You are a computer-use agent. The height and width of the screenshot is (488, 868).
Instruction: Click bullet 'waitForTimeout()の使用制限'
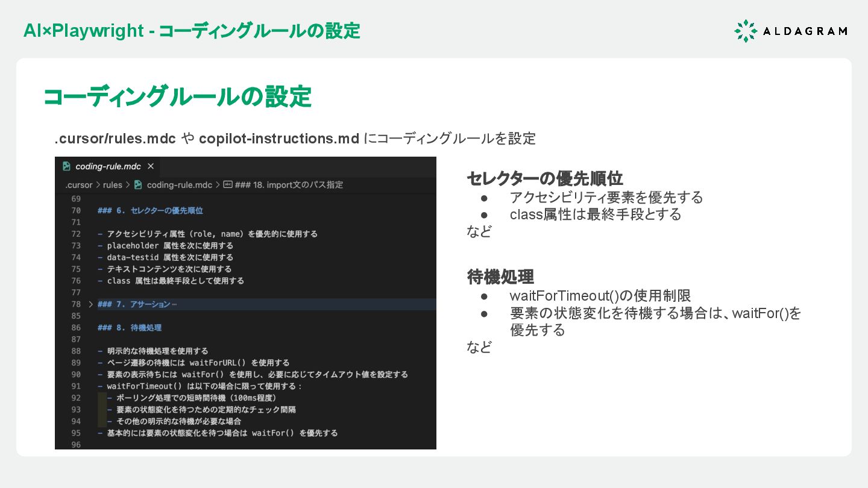pyautogui.click(x=600, y=296)
